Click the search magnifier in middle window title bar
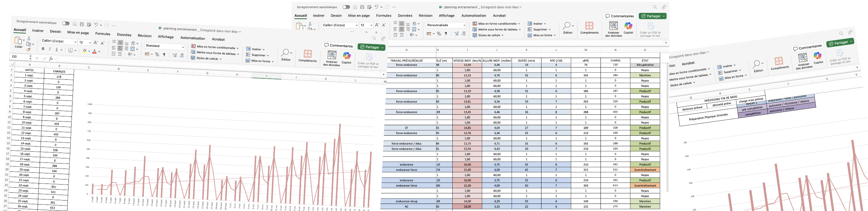868x211 pixels. (655, 7)
